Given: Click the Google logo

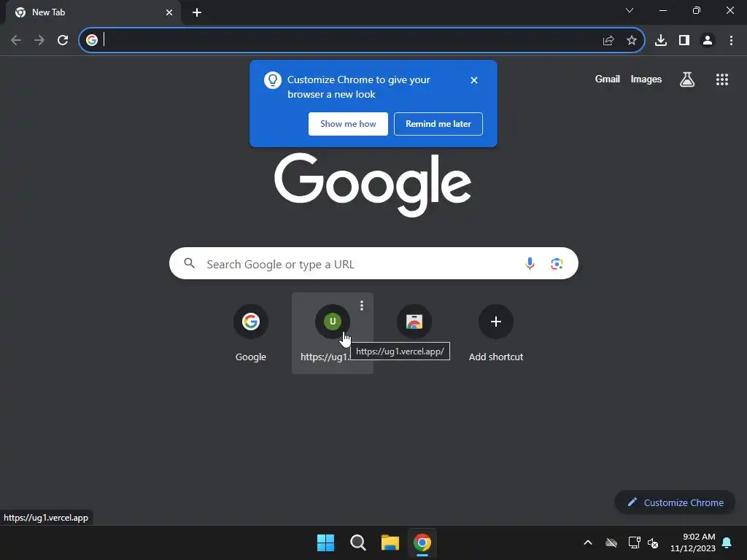Looking at the screenshot, I should tap(373, 184).
